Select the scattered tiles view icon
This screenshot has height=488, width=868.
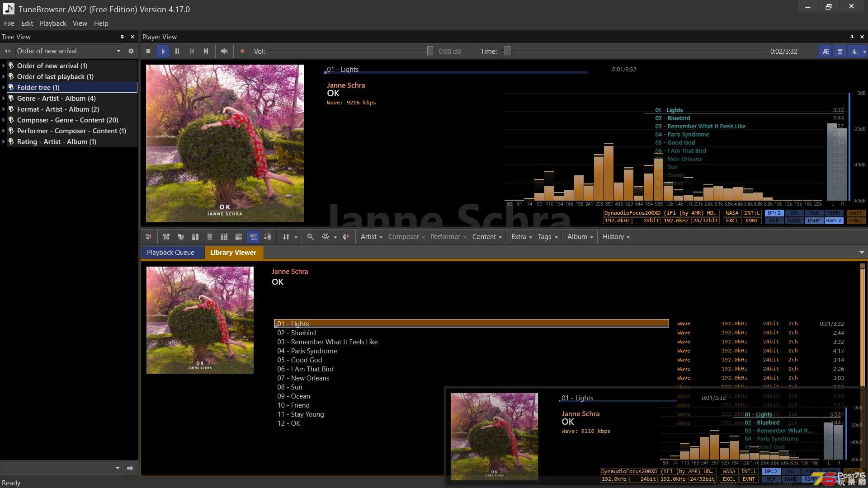click(166, 237)
